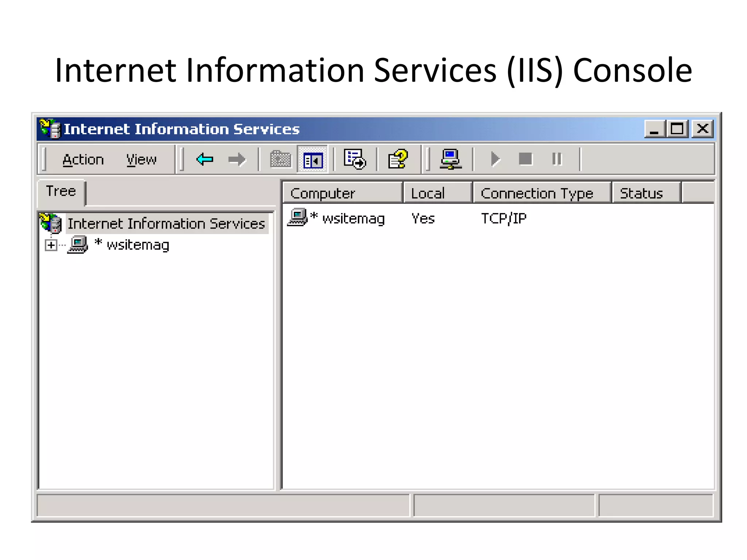Toggle Show/Hide Console Tree button

coord(313,160)
